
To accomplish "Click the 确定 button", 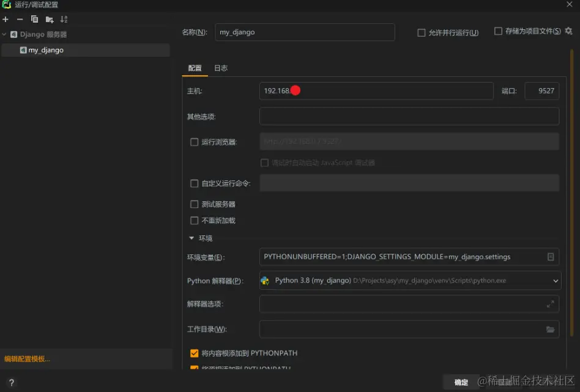I will click(461, 382).
